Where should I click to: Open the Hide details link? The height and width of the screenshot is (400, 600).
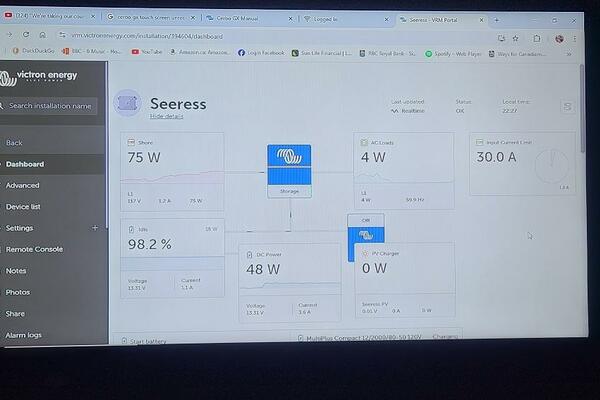pos(166,116)
